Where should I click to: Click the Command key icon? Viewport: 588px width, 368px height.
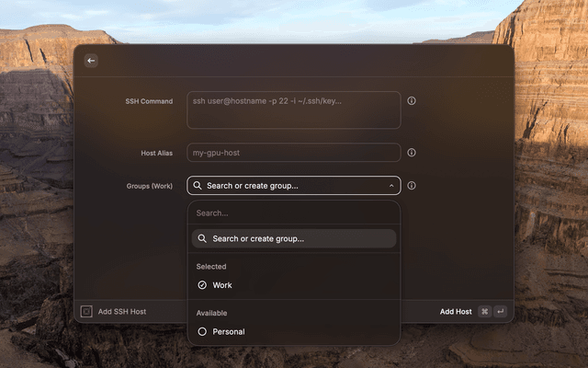click(x=484, y=312)
